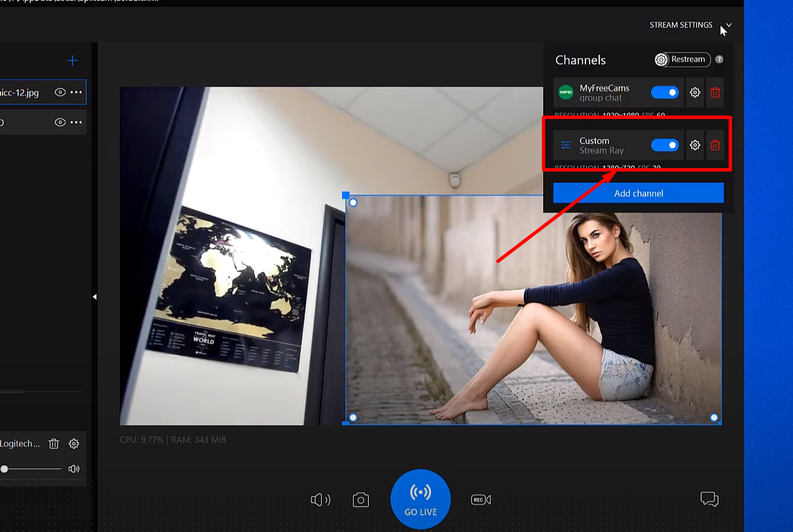The image size is (793, 532).
Task: Click the speaker audio icon in bottom bar
Action: pos(320,499)
